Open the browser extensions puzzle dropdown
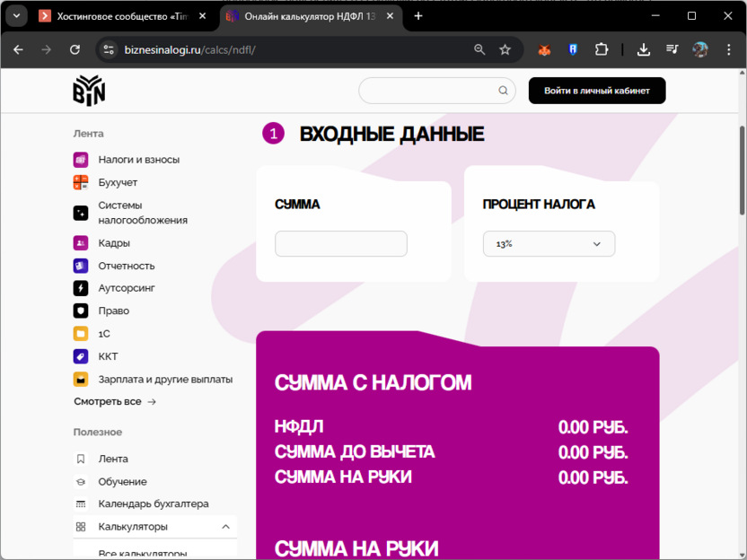Screen dimensions: 747x560 tap(601, 49)
